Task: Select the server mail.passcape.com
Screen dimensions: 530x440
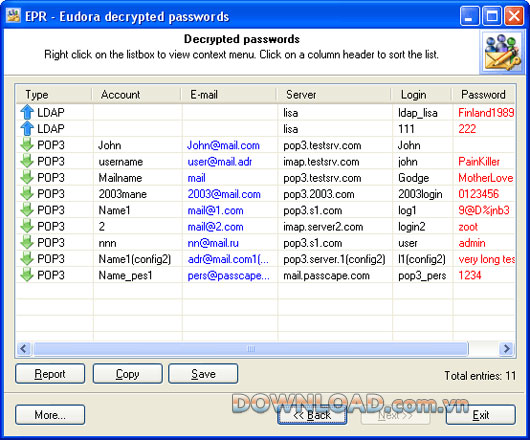Action: click(327, 275)
